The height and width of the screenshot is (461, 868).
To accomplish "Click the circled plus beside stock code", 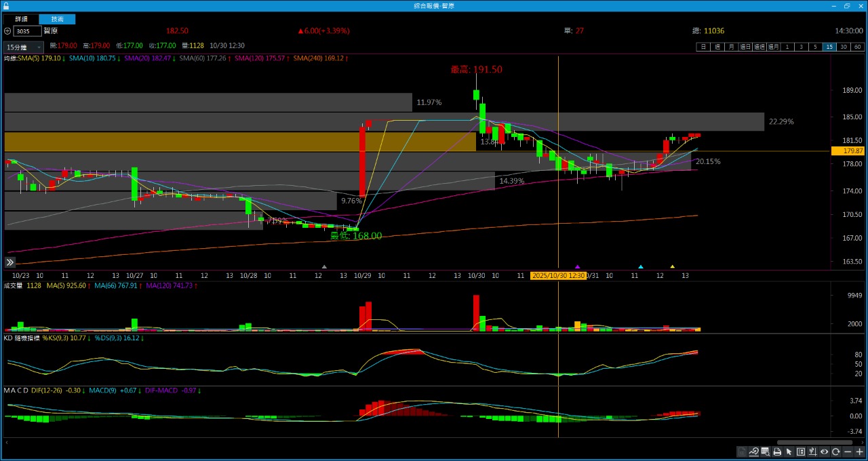I will click(7, 31).
